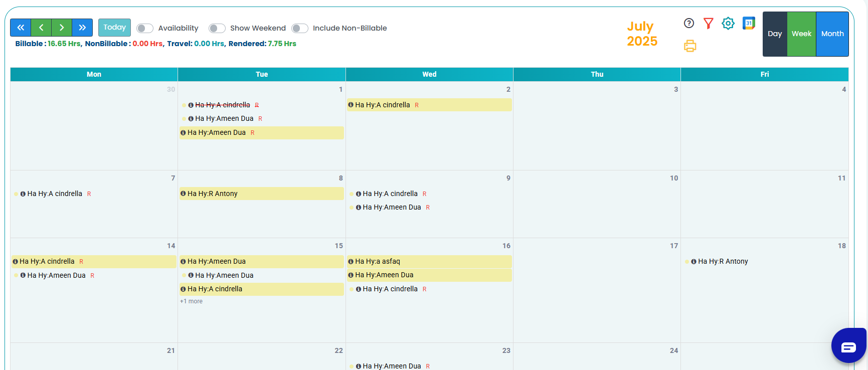868x370 pixels.
Task: Open the help question mark icon
Action: tap(689, 23)
